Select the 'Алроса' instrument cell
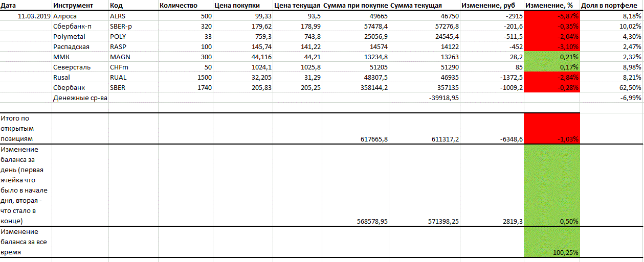The width and height of the screenshot is (644, 262). (80, 16)
